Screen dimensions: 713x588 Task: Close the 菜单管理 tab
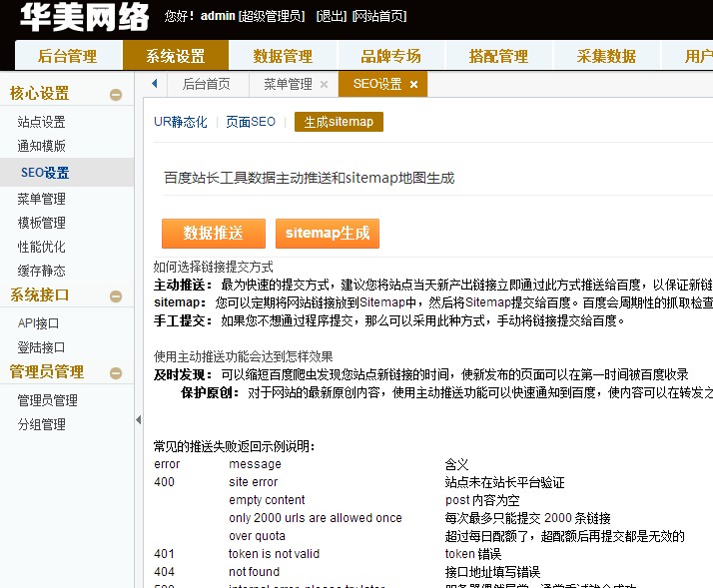pyautogui.click(x=324, y=84)
